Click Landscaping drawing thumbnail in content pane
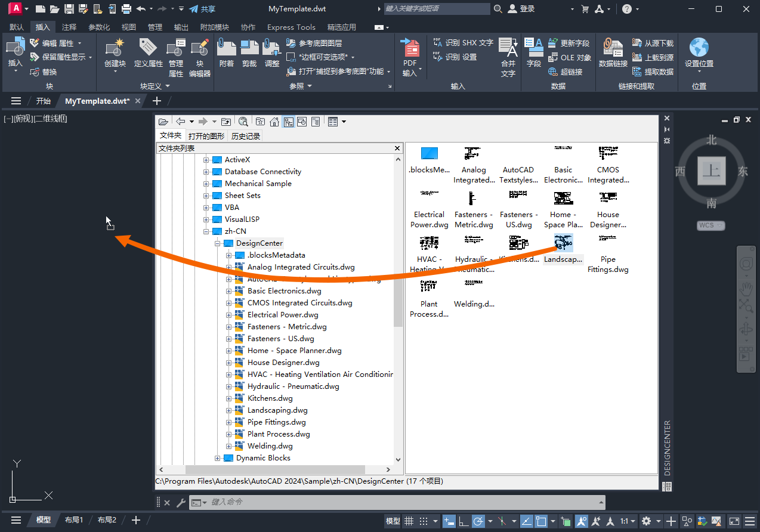Image resolution: width=760 pixels, height=532 pixels. pos(563,243)
